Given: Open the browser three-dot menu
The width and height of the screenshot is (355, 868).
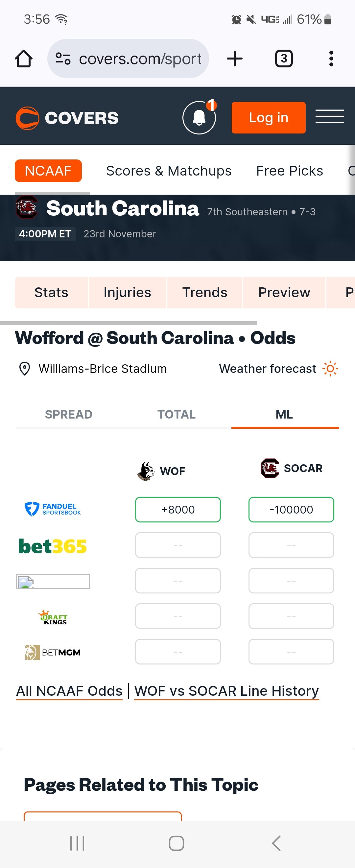Looking at the screenshot, I should click(x=331, y=58).
